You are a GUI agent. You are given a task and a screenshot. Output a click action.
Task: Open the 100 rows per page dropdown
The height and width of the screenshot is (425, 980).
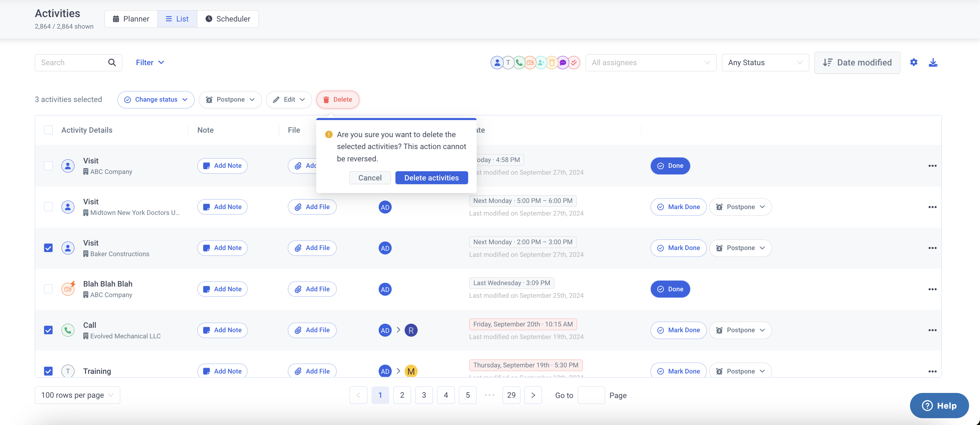coord(78,395)
